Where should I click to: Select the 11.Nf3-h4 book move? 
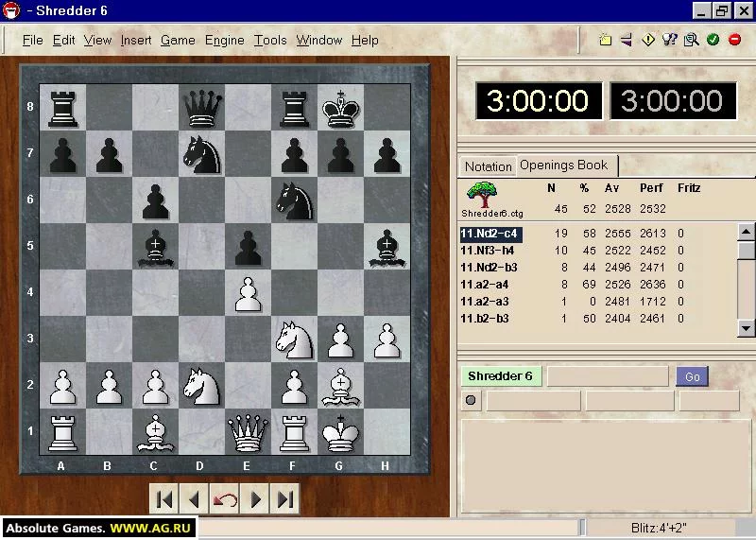pyautogui.click(x=488, y=251)
